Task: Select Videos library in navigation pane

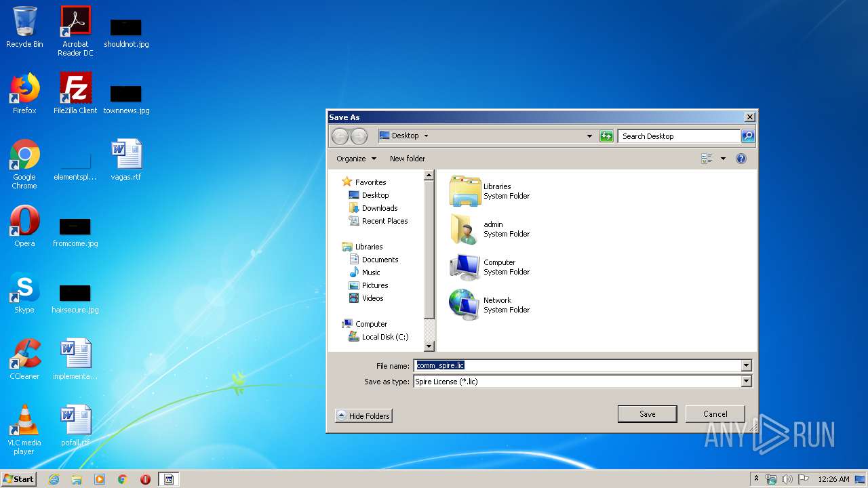Action: click(366, 298)
